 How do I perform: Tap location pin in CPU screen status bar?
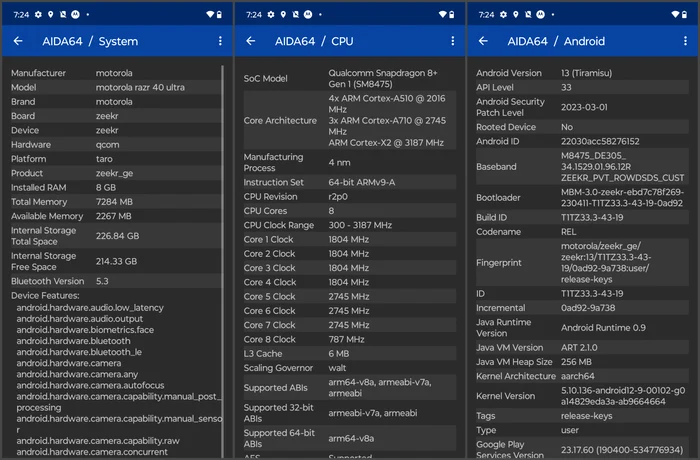coord(283,15)
